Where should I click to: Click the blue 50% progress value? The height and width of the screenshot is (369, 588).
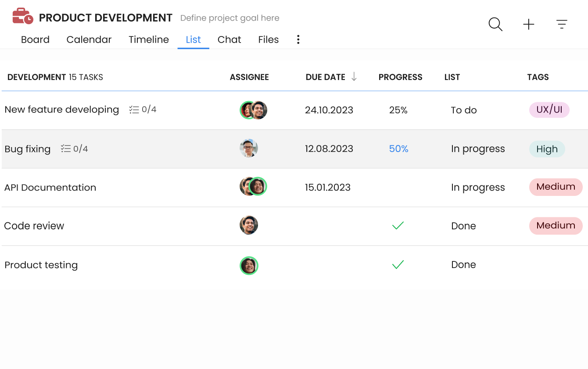399,148
